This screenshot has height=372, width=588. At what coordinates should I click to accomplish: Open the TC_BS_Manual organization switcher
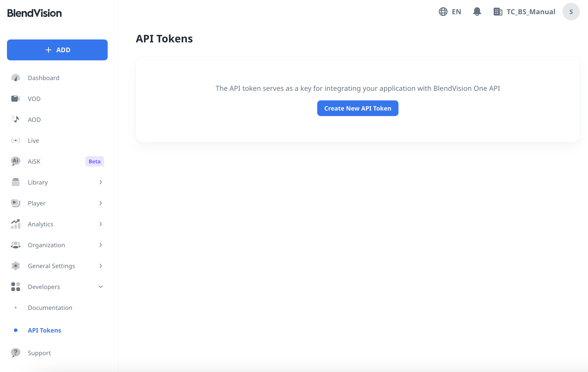(524, 12)
